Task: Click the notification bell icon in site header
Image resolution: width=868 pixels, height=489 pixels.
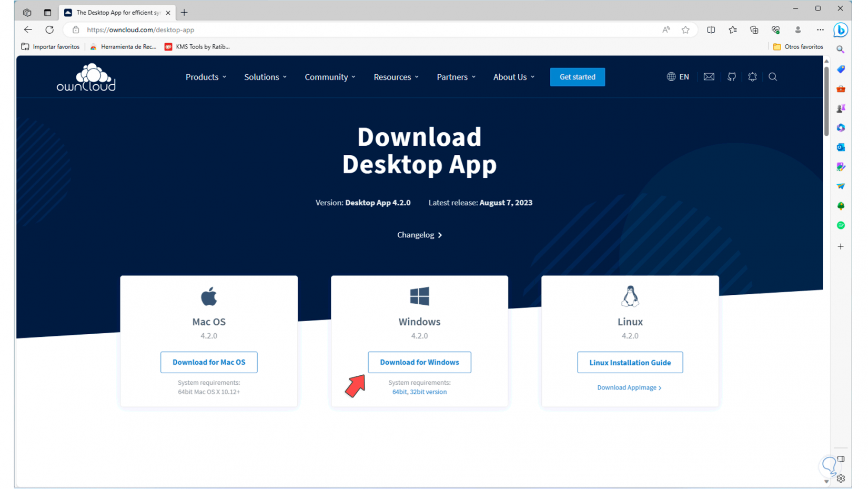Action: pos(752,77)
